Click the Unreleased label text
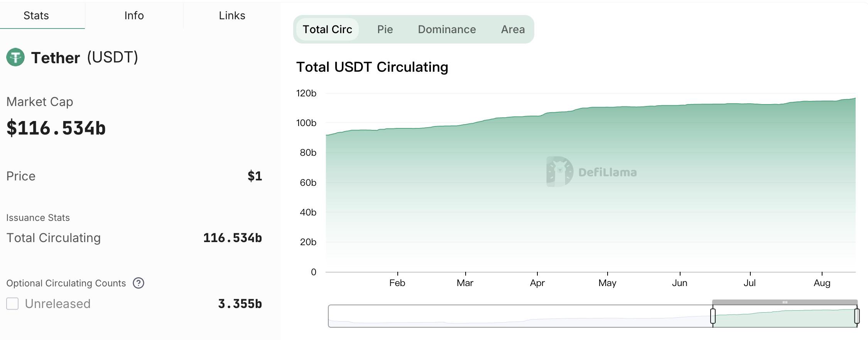Viewport: 868px width, 340px height. tap(57, 304)
